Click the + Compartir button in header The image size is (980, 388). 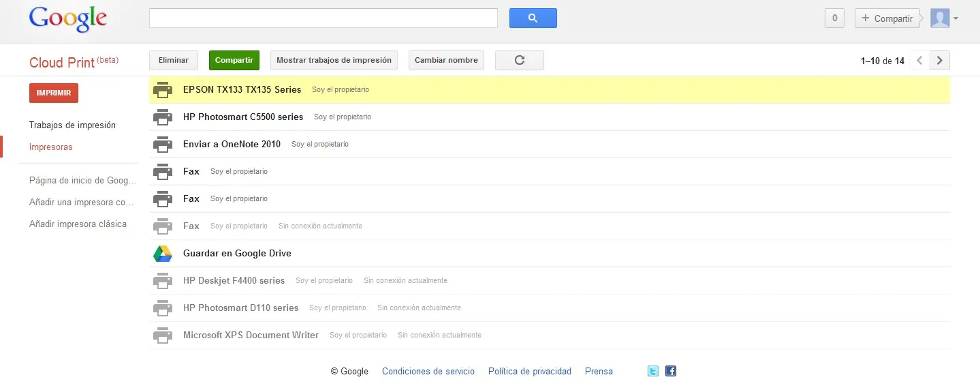click(x=887, y=18)
